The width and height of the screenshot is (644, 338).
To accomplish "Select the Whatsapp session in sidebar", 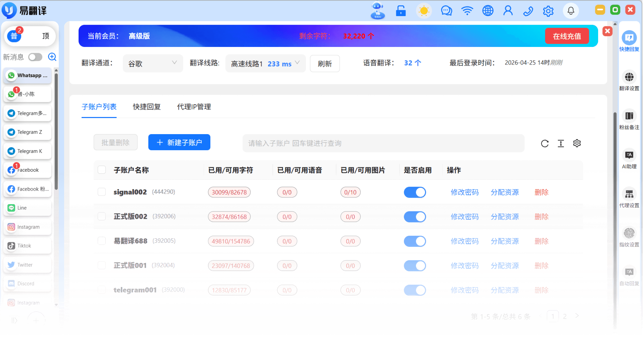I will (28, 75).
